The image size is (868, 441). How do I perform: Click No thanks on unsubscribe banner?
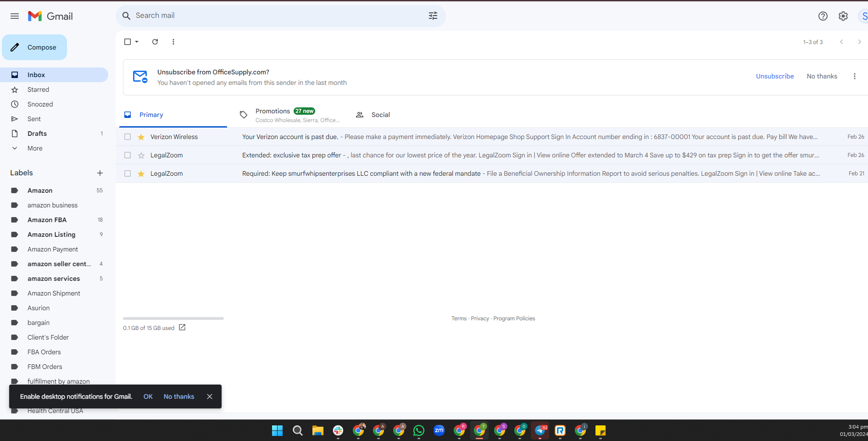(822, 76)
